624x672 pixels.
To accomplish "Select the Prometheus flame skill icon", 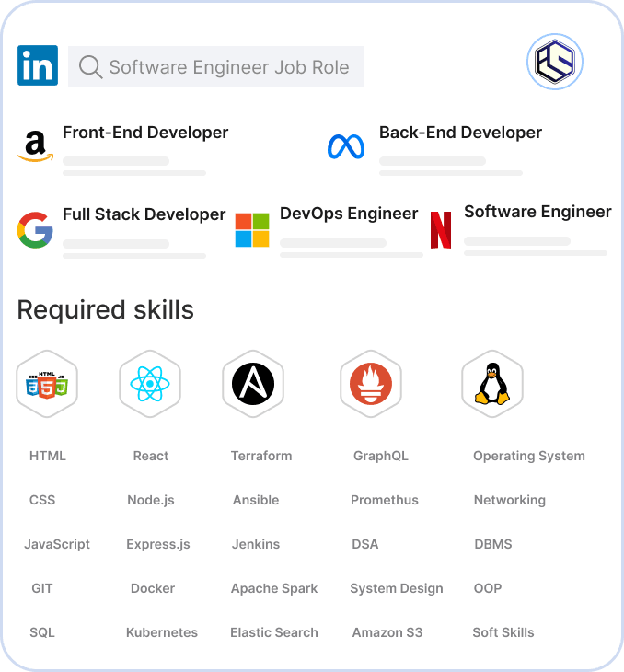I will pyautogui.click(x=371, y=384).
